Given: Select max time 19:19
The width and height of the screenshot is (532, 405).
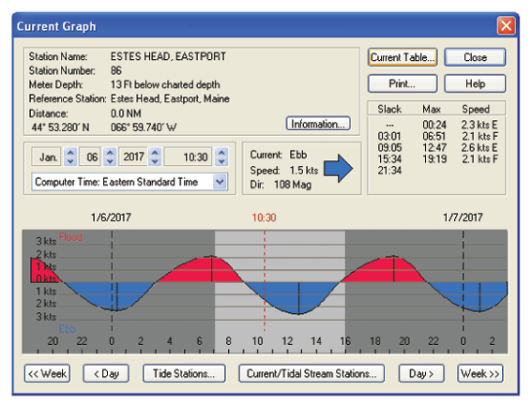Looking at the screenshot, I should 434,159.
